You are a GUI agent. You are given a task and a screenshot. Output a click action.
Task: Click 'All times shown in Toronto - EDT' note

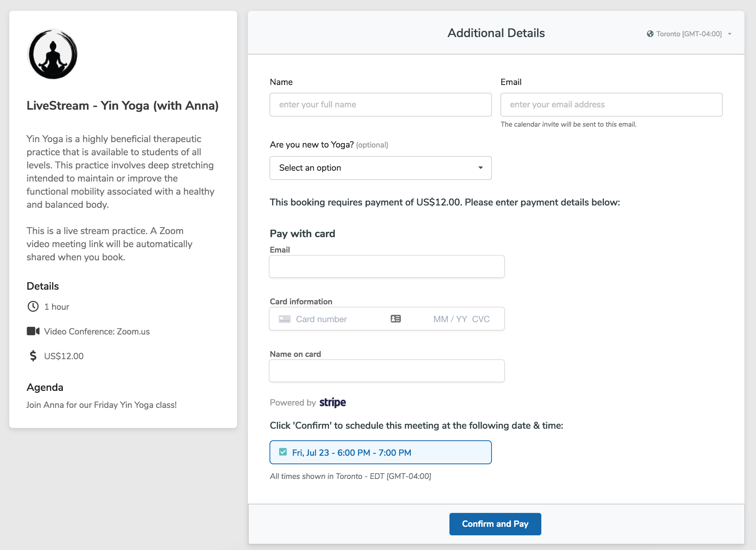point(350,476)
